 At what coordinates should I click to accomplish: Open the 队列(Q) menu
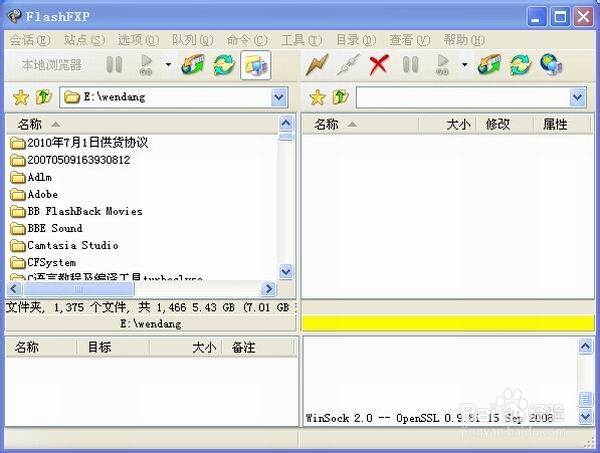click(x=192, y=40)
